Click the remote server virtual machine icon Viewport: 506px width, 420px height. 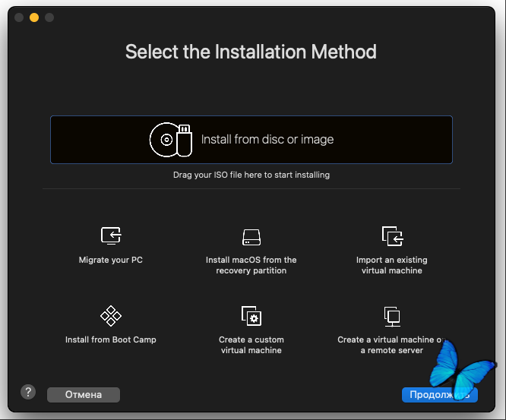pyautogui.click(x=392, y=316)
